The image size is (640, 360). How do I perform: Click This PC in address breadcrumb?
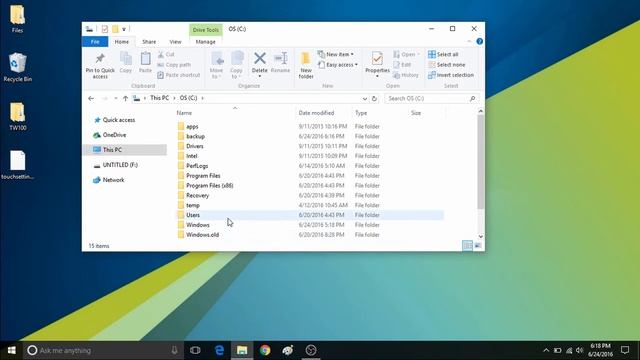click(159, 98)
